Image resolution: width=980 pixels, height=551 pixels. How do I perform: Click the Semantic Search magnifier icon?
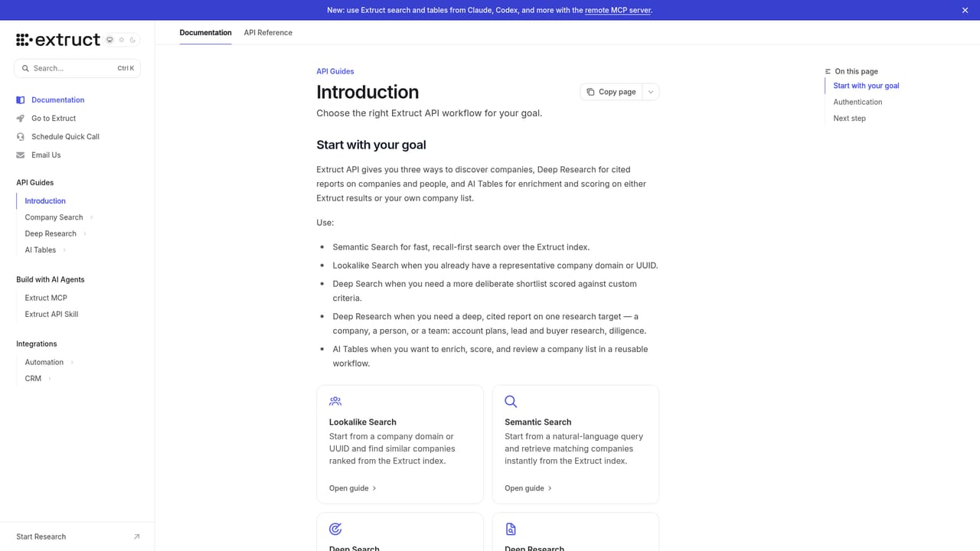click(x=511, y=401)
